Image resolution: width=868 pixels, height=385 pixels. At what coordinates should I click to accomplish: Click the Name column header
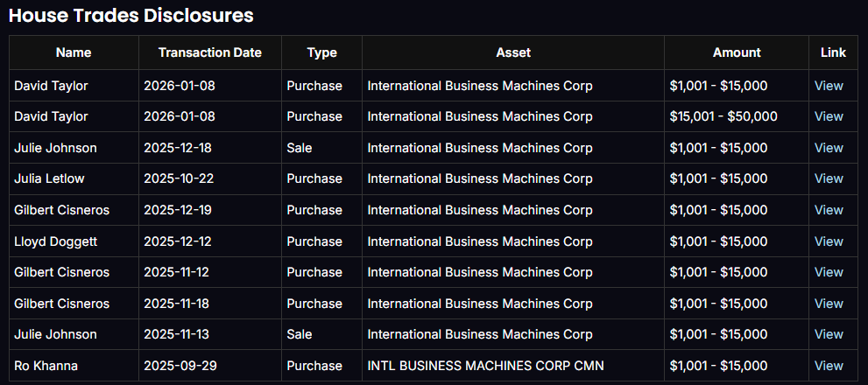[x=74, y=52]
